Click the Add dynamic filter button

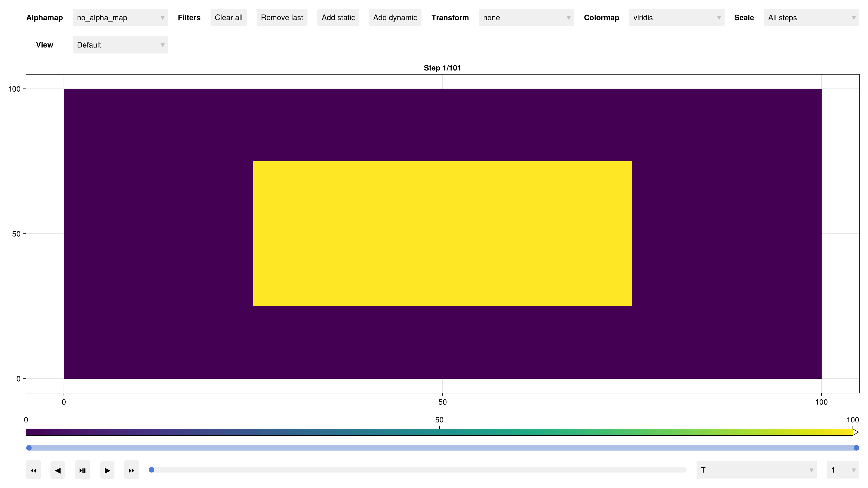click(395, 18)
